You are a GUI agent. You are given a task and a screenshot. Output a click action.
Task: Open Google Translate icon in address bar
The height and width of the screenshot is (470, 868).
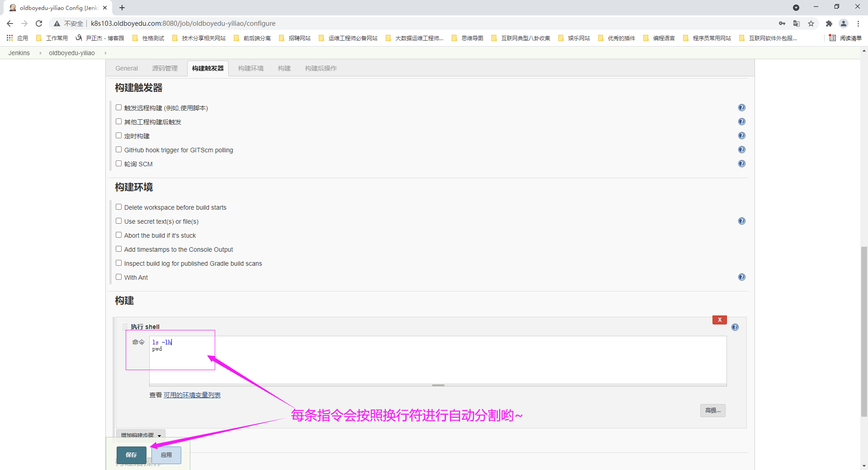[797, 23]
